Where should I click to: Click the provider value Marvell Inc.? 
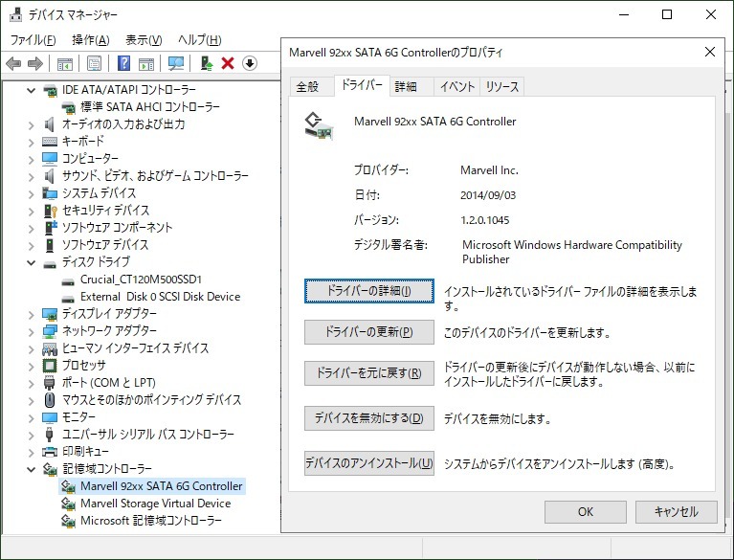coord(489,170)
